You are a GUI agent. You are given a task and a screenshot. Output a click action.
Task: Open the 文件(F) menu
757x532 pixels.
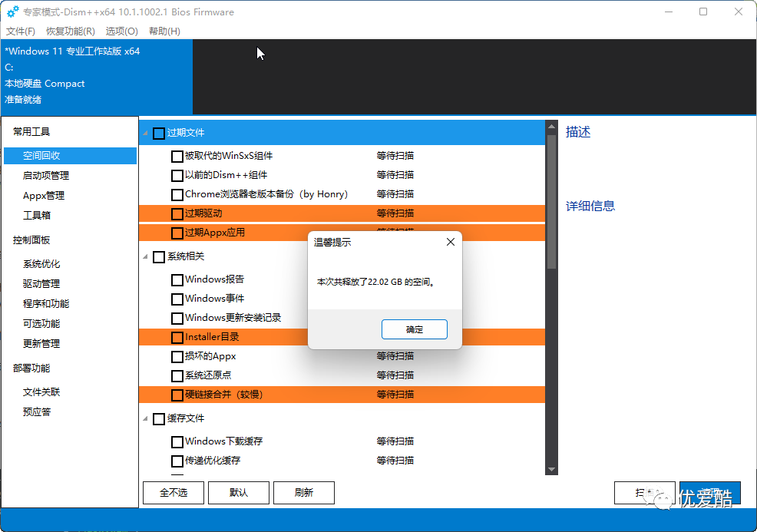(x=20, y=31)
